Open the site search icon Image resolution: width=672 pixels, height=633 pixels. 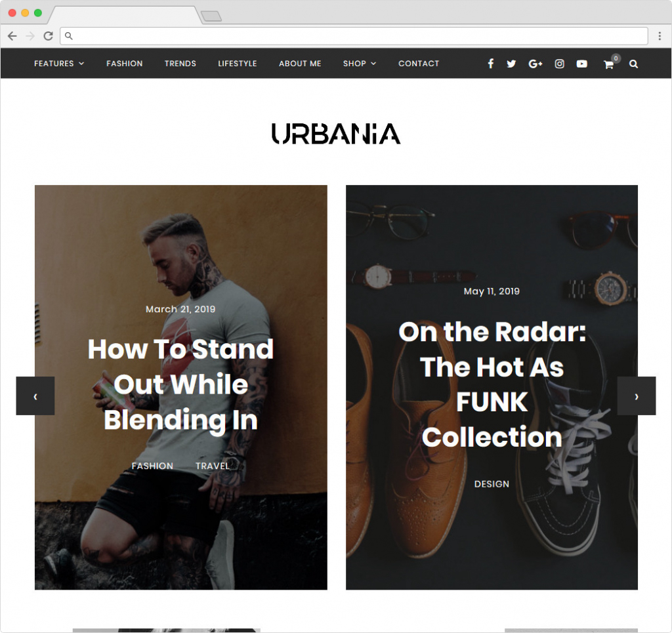pyautogui.click(x=633, y=64)
